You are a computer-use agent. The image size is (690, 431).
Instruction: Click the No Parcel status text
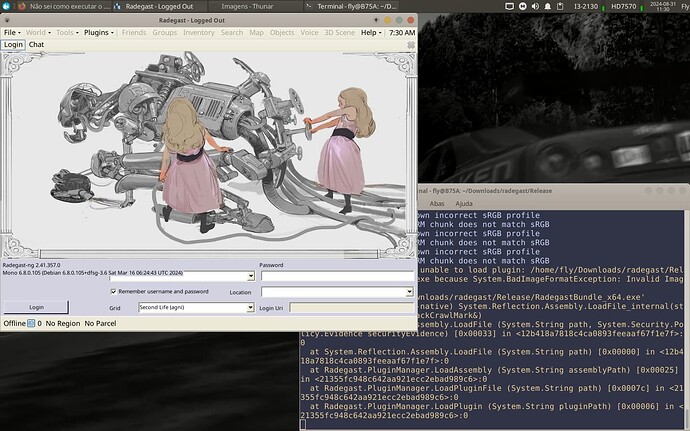pyautogui.click(x=100, y=323)
